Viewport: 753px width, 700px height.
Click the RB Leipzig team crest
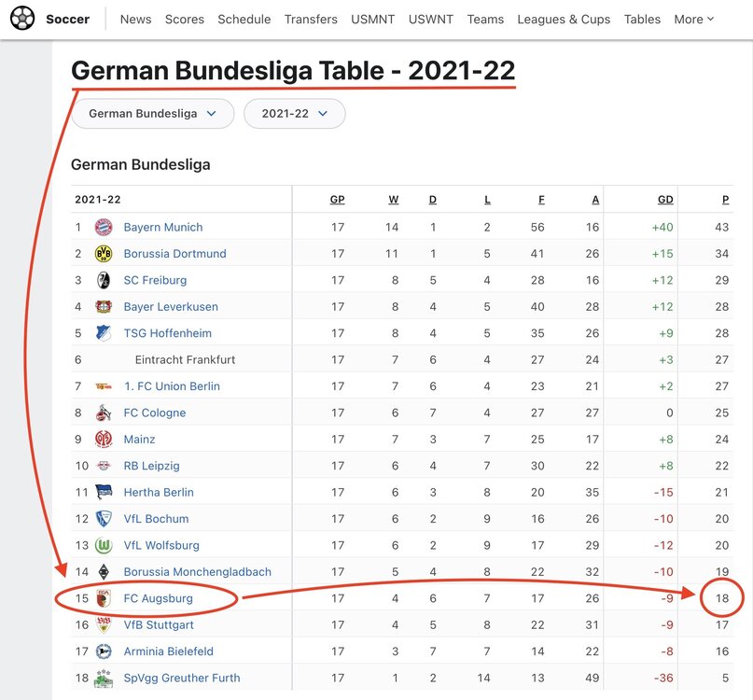pyautogui.click(x=104, y=466)
